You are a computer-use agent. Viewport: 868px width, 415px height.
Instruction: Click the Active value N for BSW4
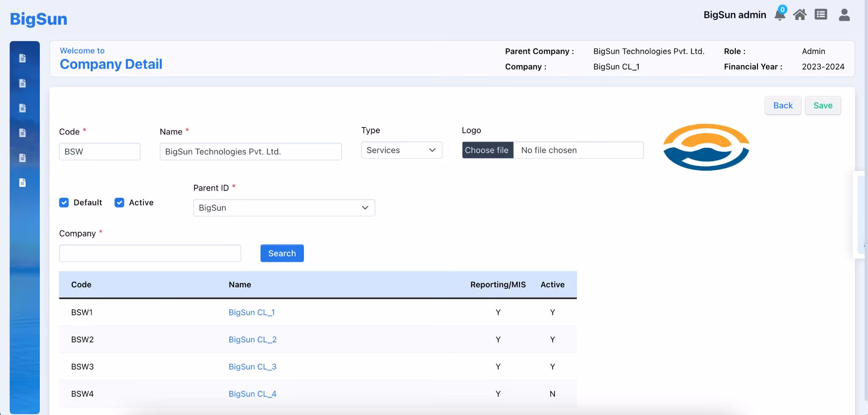[552, 394]
